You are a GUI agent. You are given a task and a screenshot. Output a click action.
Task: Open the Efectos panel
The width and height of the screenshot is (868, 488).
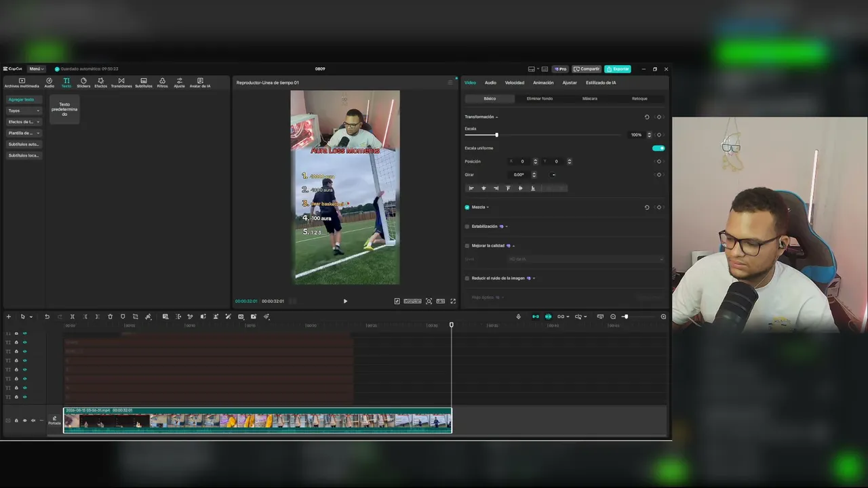click(100, 83)
